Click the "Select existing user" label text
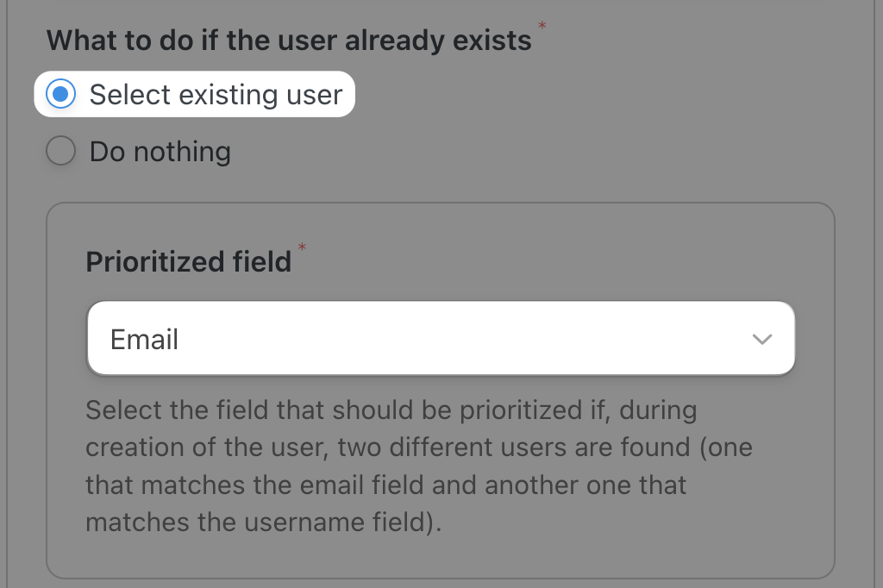This screenshot has height=588, width=883. 216,94
